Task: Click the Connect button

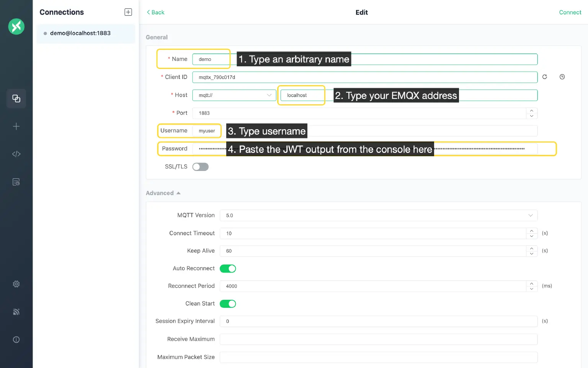Action: (x=570, y=12)
